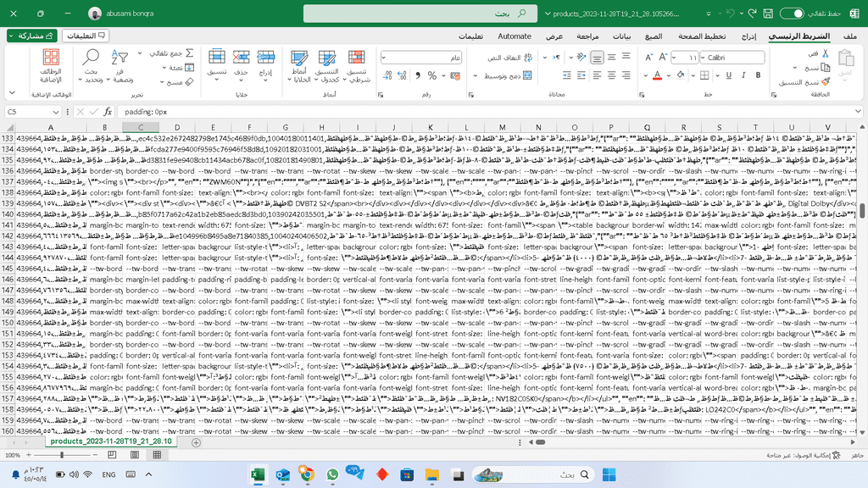868x488 pixels.
Task: Click AutoSum (جمع تلقائي)
Action: 171,53
